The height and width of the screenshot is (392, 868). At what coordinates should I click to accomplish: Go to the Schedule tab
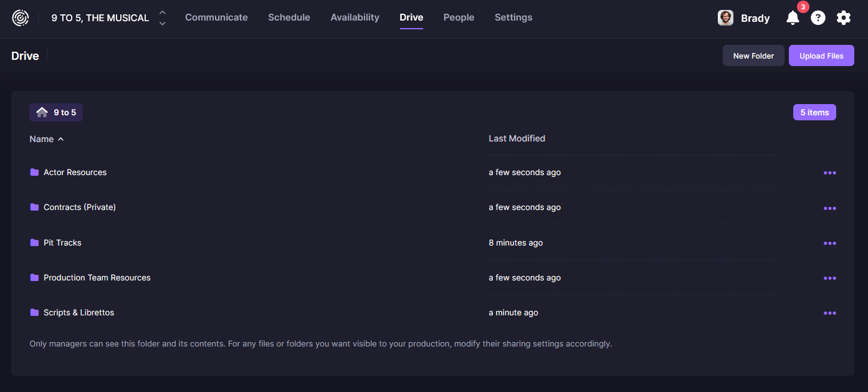[x=289, y=17]
